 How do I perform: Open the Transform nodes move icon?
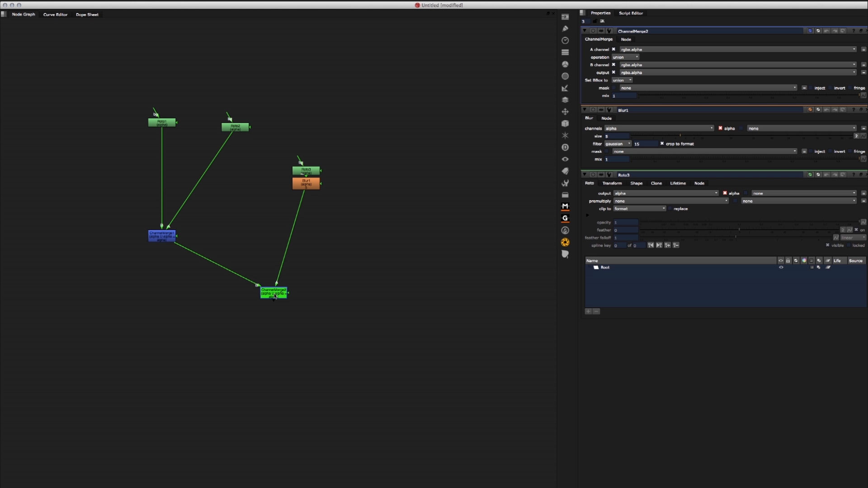[565, 112]
